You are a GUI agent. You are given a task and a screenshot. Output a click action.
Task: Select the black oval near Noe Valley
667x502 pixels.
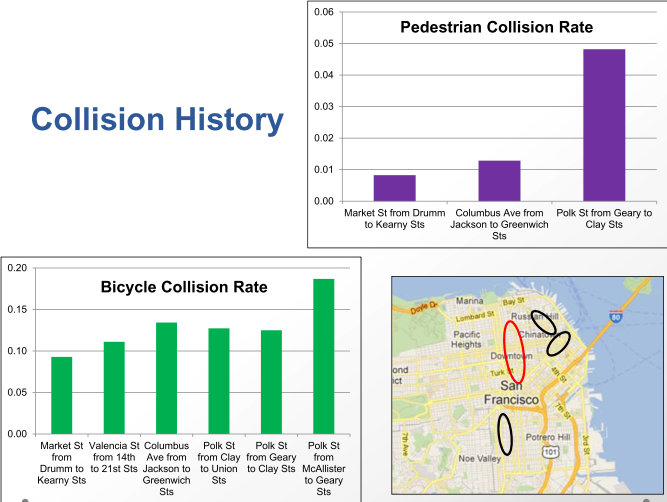coord(505,435)
